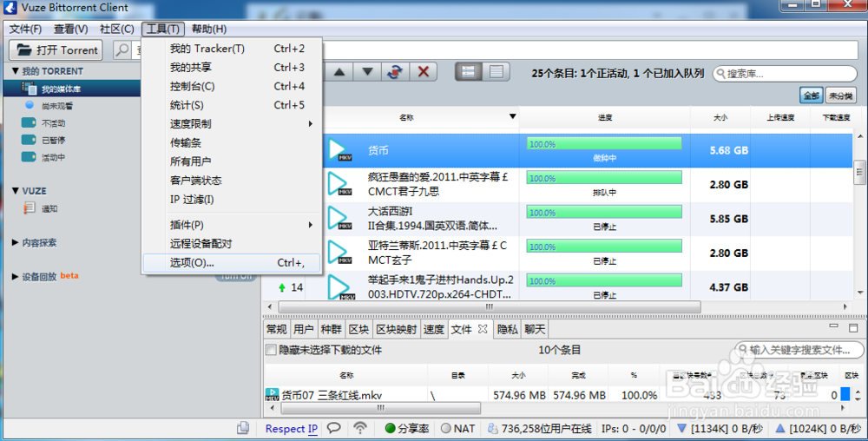This screenshot has width=868, height=441.
Task: Click the tag icon next to 不活动
Action: (29, 122)
